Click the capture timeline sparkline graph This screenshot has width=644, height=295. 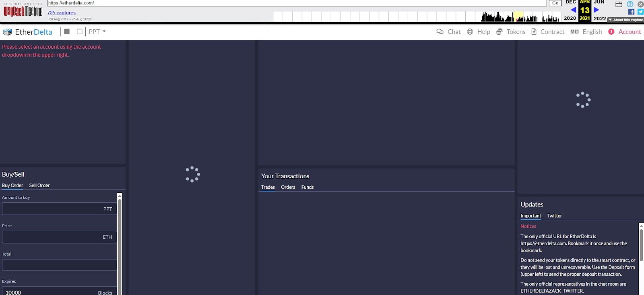pyautogui.click(x=417, y=17)
